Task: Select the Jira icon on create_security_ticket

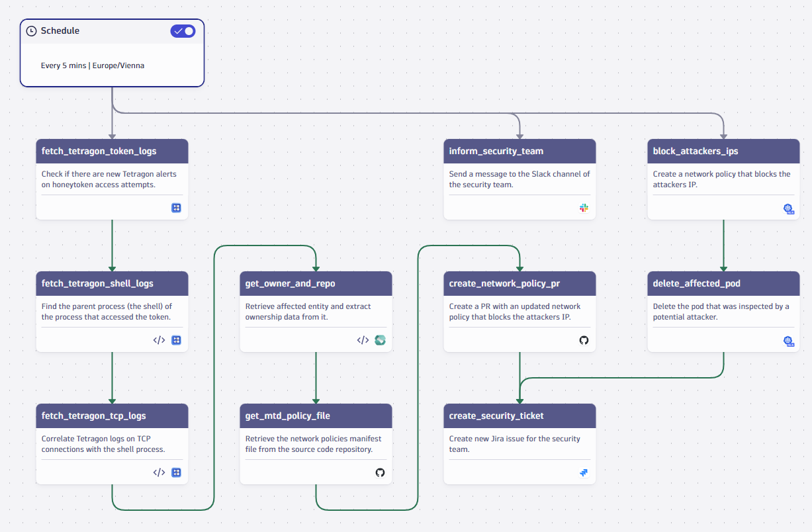Action: click(x=583, y=472)
